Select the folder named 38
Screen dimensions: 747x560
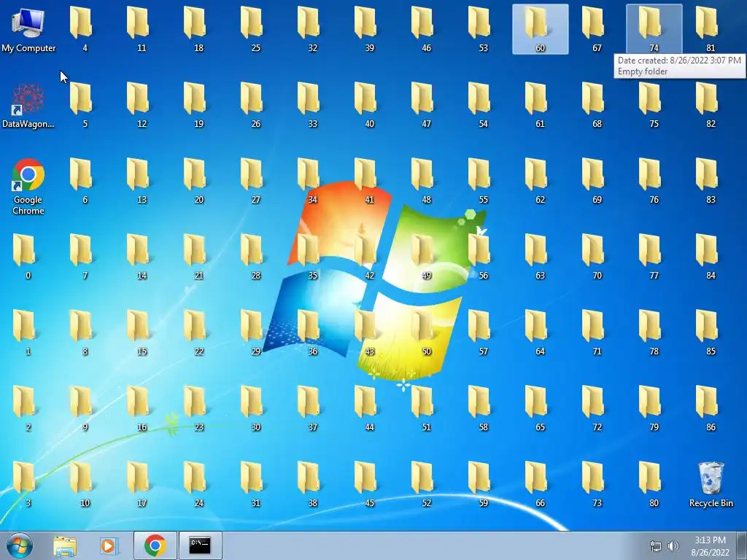click(312, 484)
